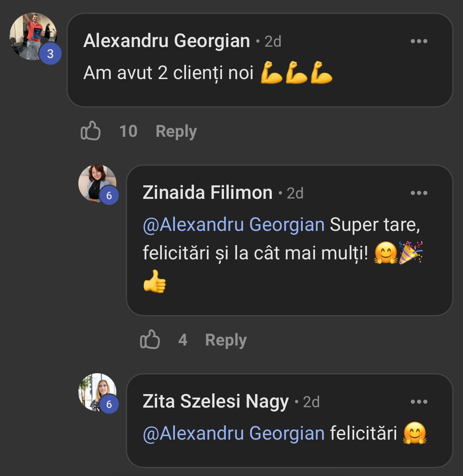Reply to Alexandru Georgian's comment
This screenshot has width=463, height=476.
click(x=176, y=131)
